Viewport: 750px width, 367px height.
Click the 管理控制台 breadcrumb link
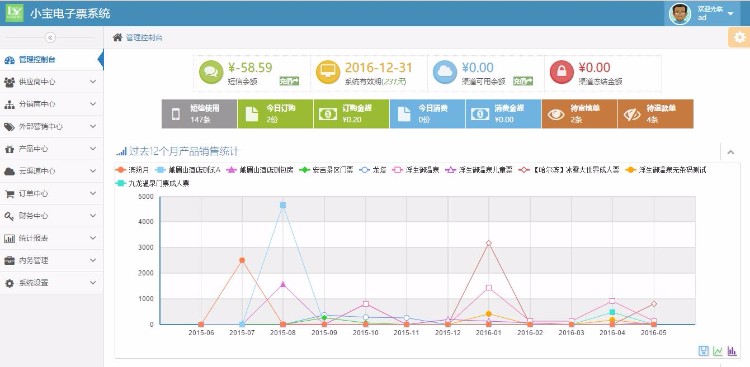pos(144,37)
